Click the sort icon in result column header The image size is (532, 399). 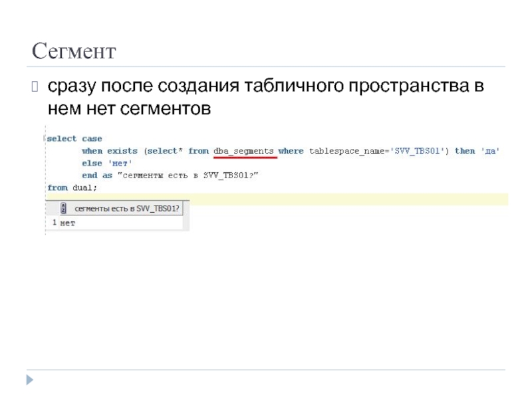click(63, 208)
